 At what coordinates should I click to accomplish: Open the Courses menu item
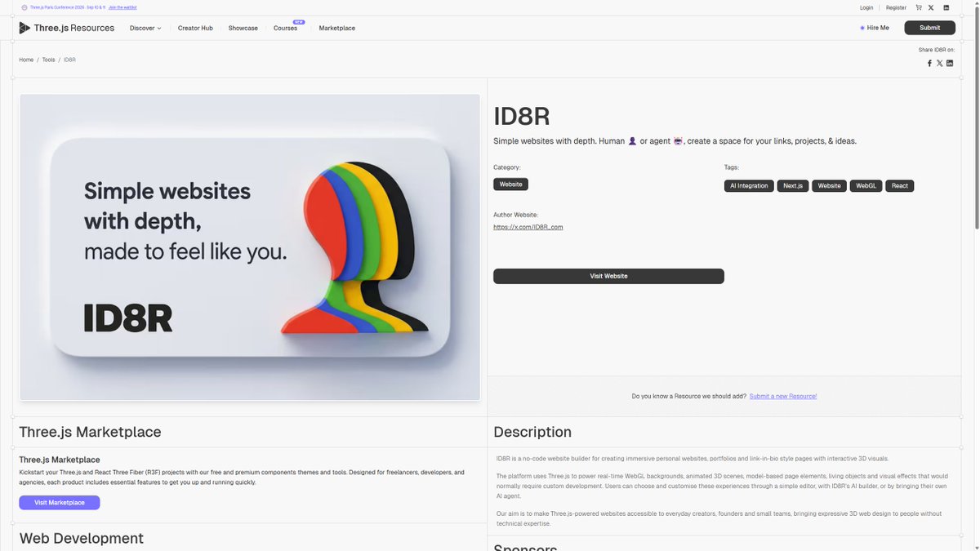click(285, 28)
